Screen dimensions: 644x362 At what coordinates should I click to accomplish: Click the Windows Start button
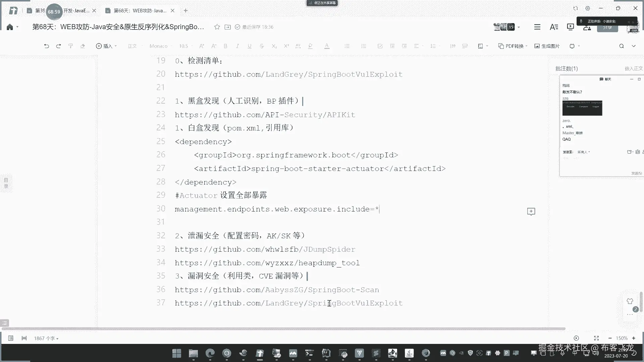177,353
